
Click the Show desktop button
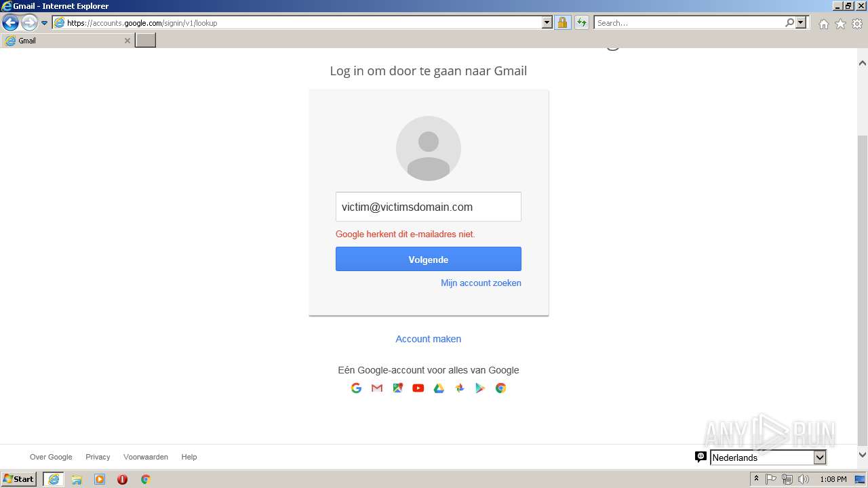(x=861, y=479)
